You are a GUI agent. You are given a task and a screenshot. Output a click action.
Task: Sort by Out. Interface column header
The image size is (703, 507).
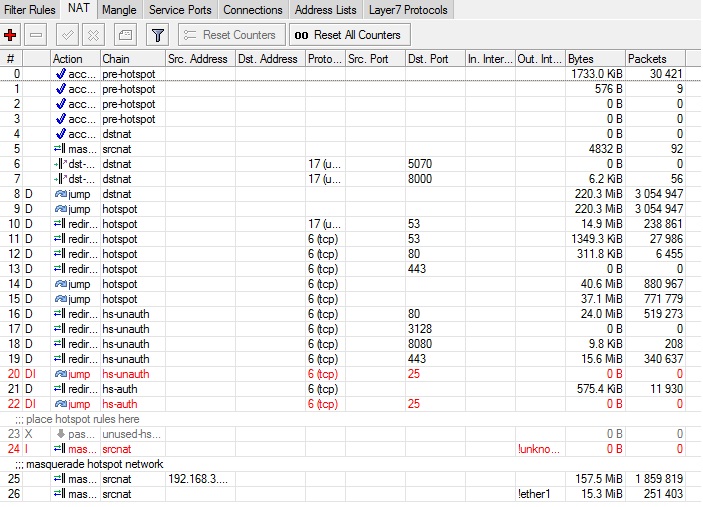click(x=540, y=59)
